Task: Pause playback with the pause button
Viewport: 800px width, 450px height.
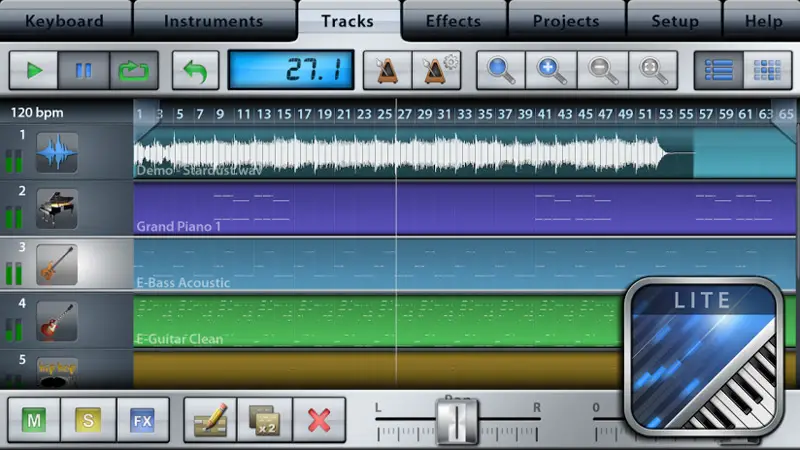Action: tap(84, 70)
